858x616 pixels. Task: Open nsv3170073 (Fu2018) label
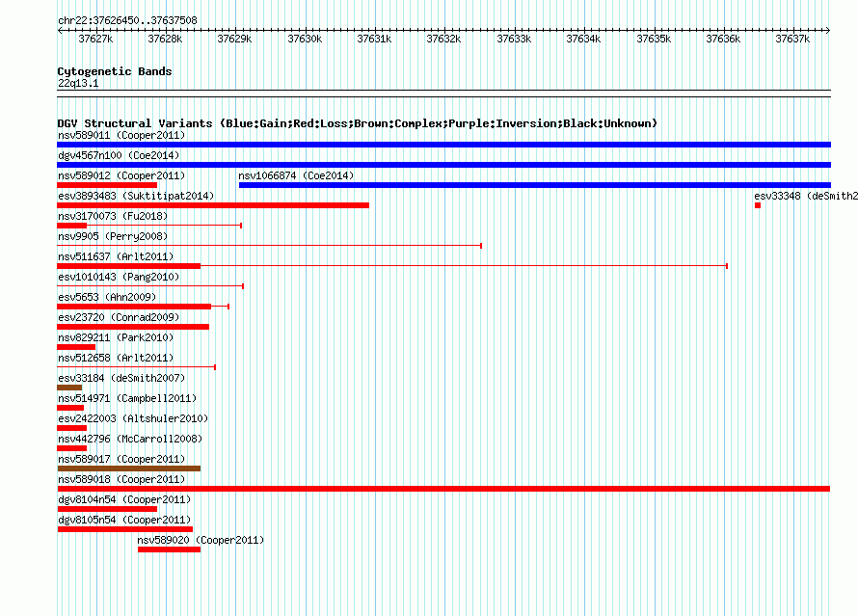click(x=113, y=216)
